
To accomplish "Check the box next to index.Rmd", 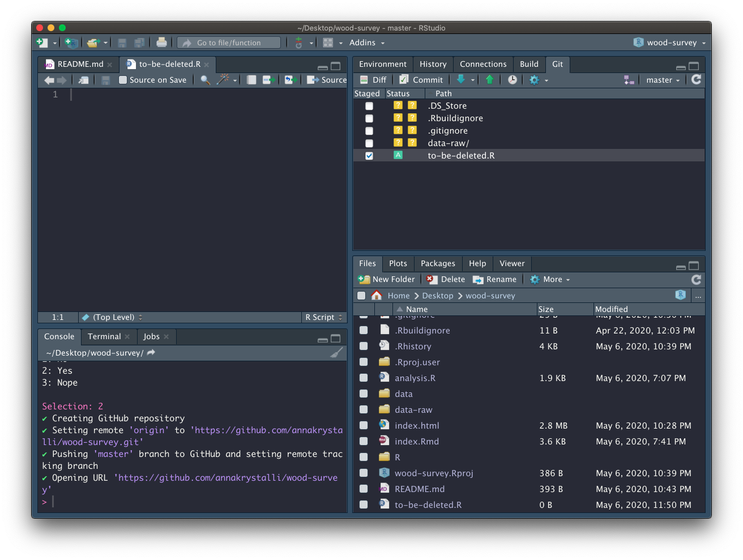I will click(364, 441).
